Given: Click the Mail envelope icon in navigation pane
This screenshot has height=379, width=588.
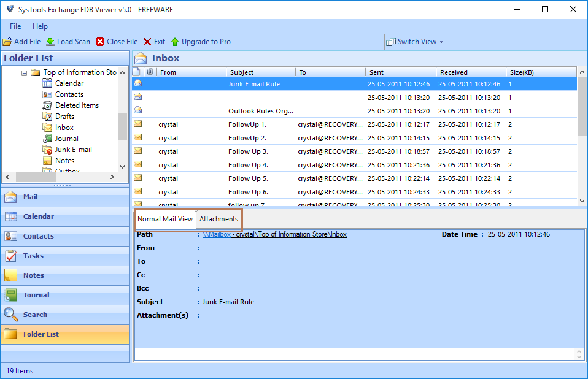Looking at the screenshot, I should pyautogui.click(x=10, y=197).
